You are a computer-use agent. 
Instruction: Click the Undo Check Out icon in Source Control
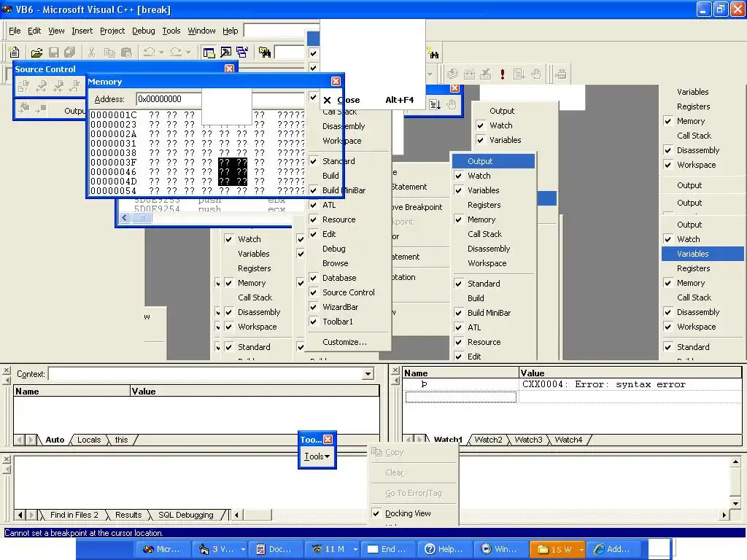point(75,86)
